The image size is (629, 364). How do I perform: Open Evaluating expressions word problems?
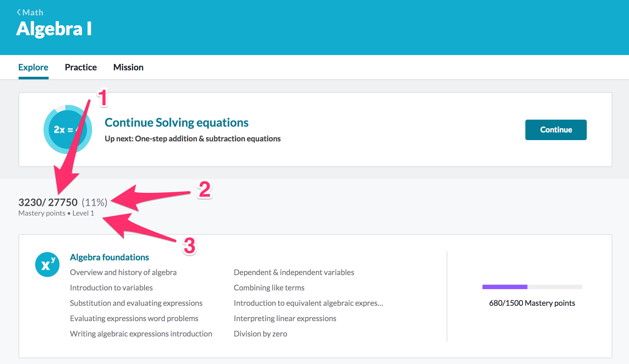point(134,318)
